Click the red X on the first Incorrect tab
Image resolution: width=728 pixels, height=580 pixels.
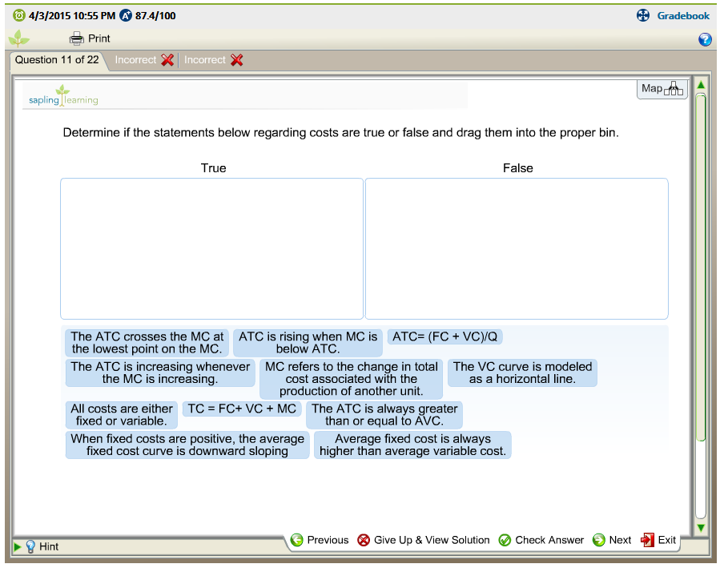point(167,59)
